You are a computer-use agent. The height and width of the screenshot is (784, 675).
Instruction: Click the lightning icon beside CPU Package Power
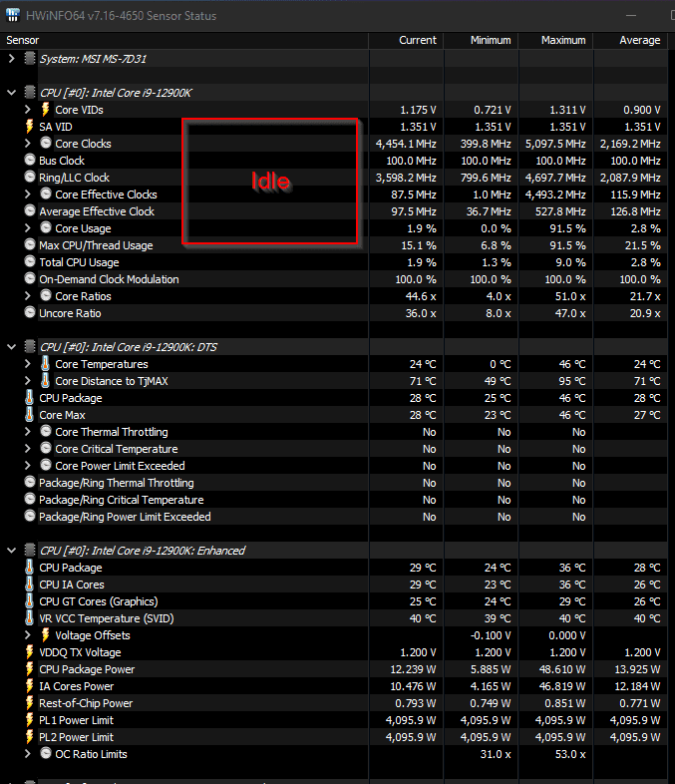tap(30, 669)
